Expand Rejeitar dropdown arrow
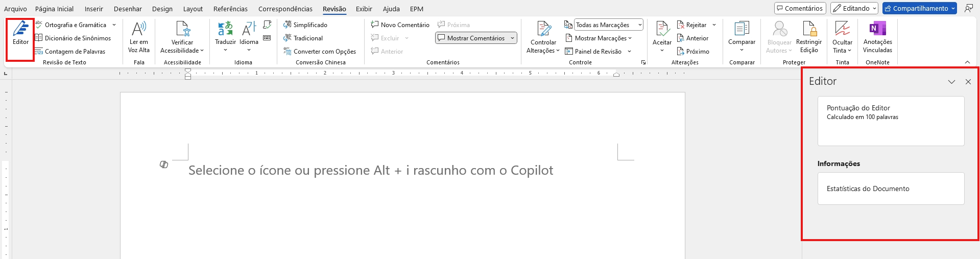Image resolution: width=980 pixels, height=259 pixels. coord(714,25)
